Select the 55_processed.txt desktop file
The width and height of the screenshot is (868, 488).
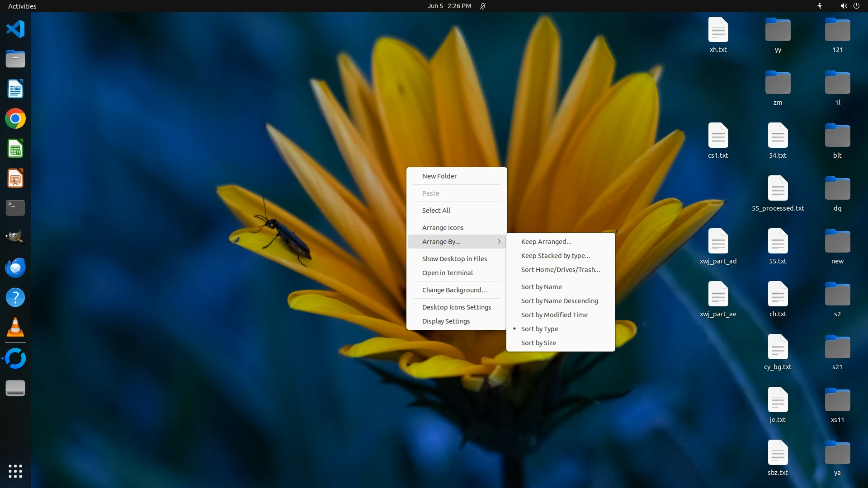click(x=778, y=189)
